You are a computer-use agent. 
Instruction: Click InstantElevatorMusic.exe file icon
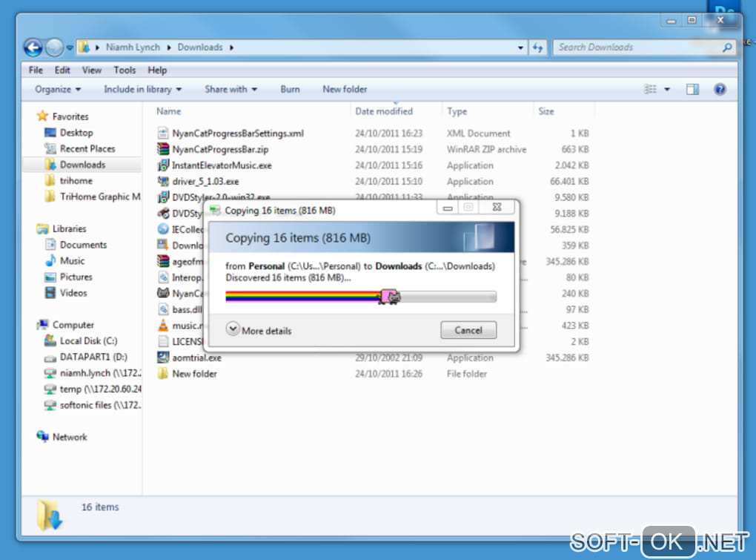163,165
